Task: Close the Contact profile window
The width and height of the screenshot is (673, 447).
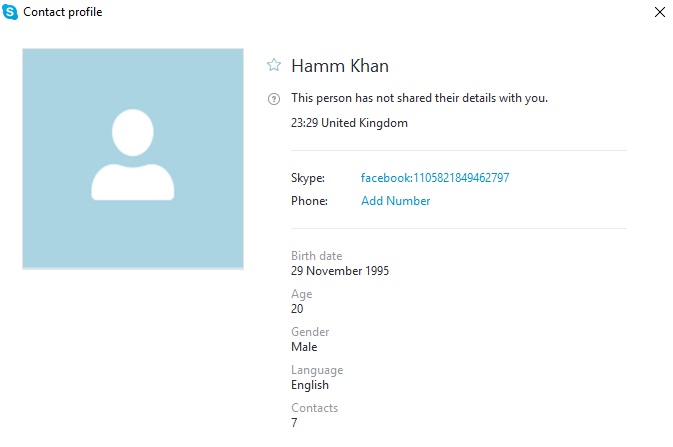Action: click(x=660, y=12)
